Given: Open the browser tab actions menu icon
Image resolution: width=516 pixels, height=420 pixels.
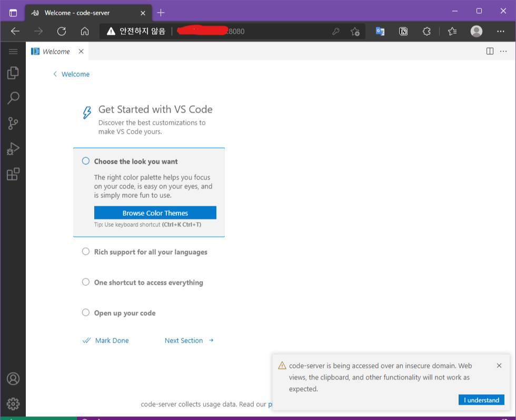Looking at the screenshot, I should [13, 13].
